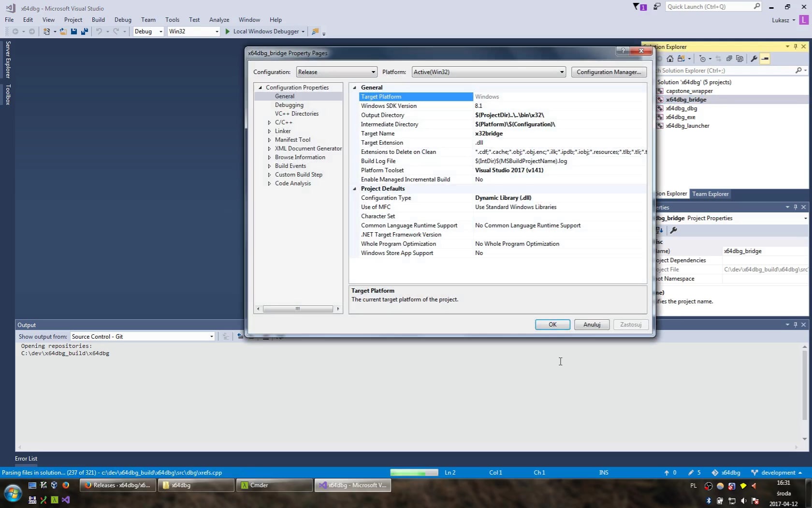The image size is (812, 508).
Task: Open the Show output from dropdown
Action: (x=143, y=337)
